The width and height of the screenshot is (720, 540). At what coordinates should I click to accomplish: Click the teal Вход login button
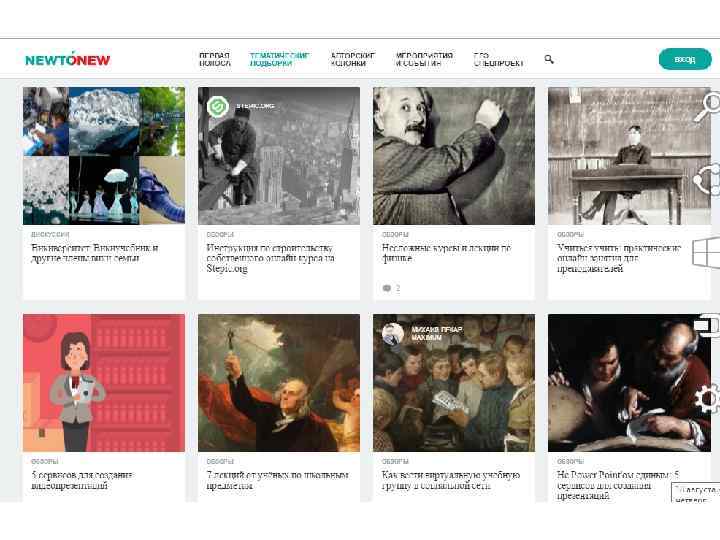685,59
